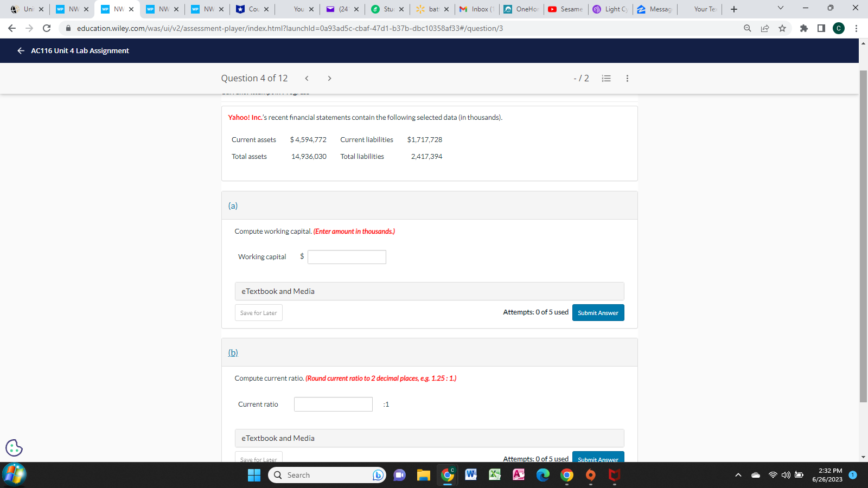Click the back arrow next to AC116 Unit 4 Lab Assignment
This screenshot has width=868, height=488.
pyautogui.click(x=20, y=50)
